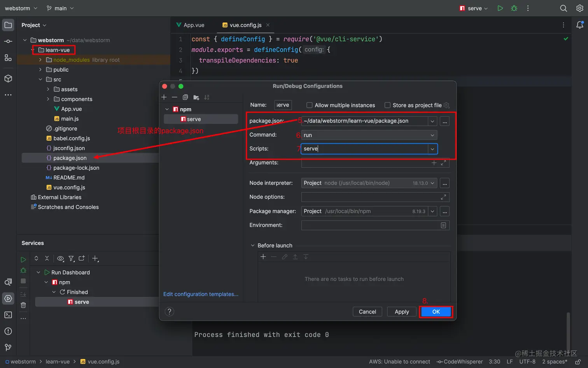This screenshot has width=588, height=368.
Task: Open the Services tool window icon
Action: (x=8, y=298)
